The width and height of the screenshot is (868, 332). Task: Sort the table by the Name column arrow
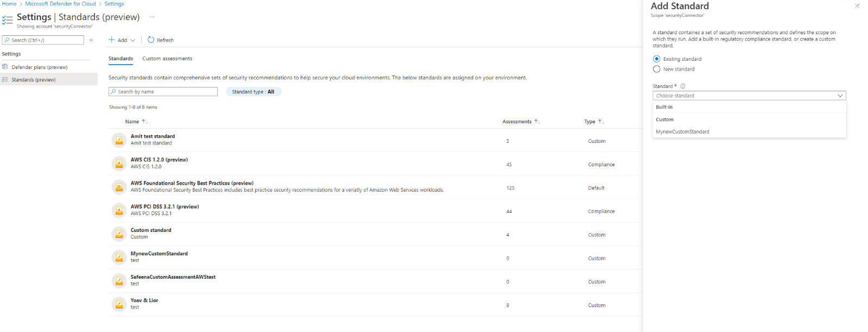click(144, 122)
